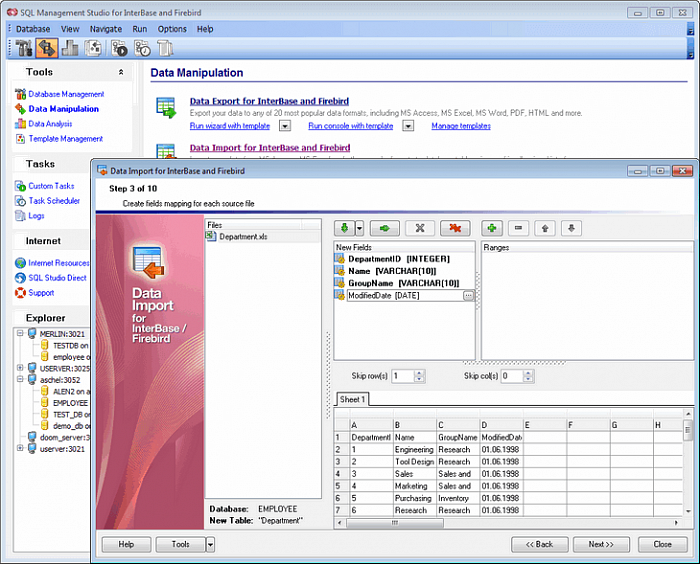This screenshot has width=700, height=564.
Task: Click DepartmentID field key icon
Action: pyautogui.click(x=340, y=259)
